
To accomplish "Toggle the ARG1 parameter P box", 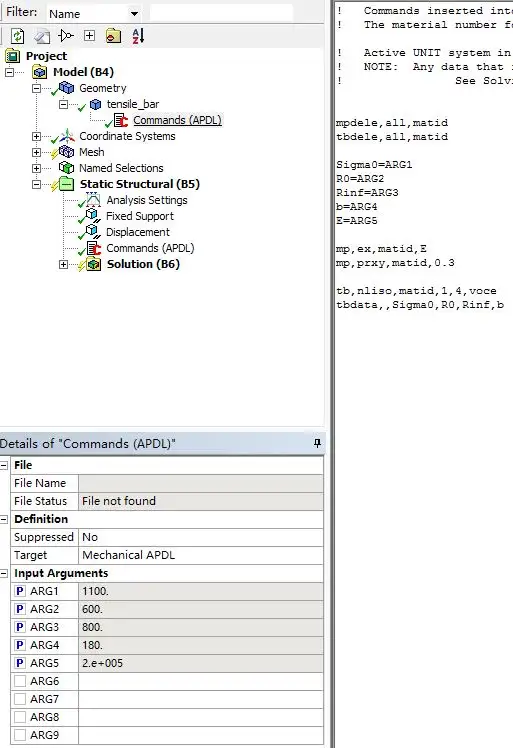I will pyautogui.click(x=20, y=591).
